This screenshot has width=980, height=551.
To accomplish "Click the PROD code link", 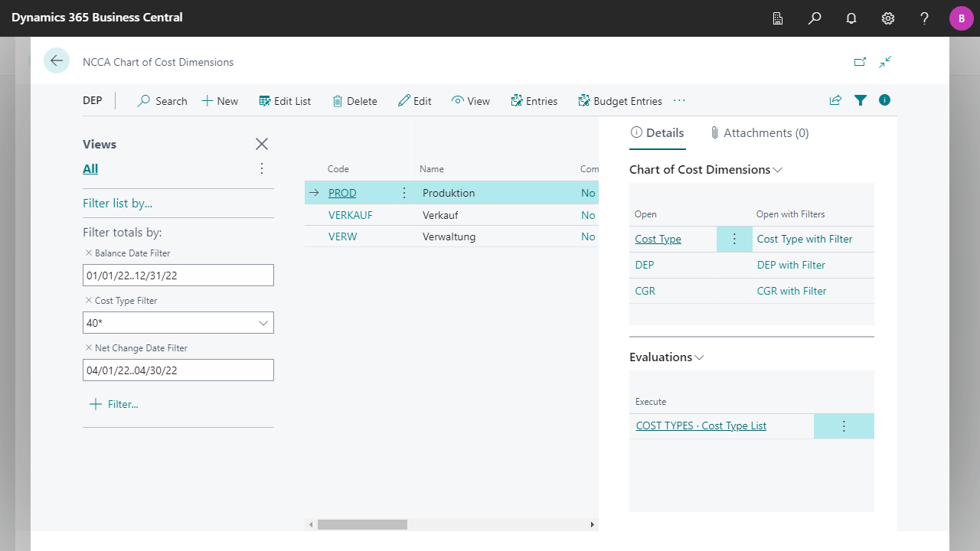I will pyautogui.click(x=342, y=194).
